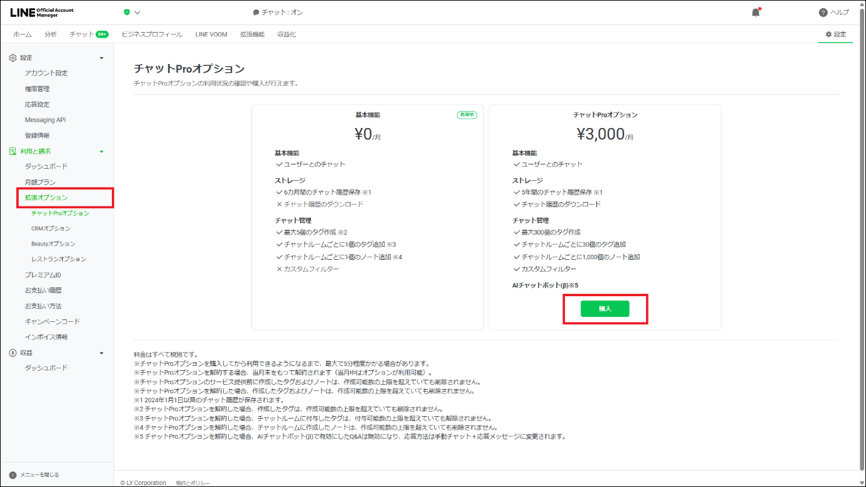Open ダッシュボード under 利用と請求
Image resolution: width=866 pixels, height=487 pixels.
46,166
